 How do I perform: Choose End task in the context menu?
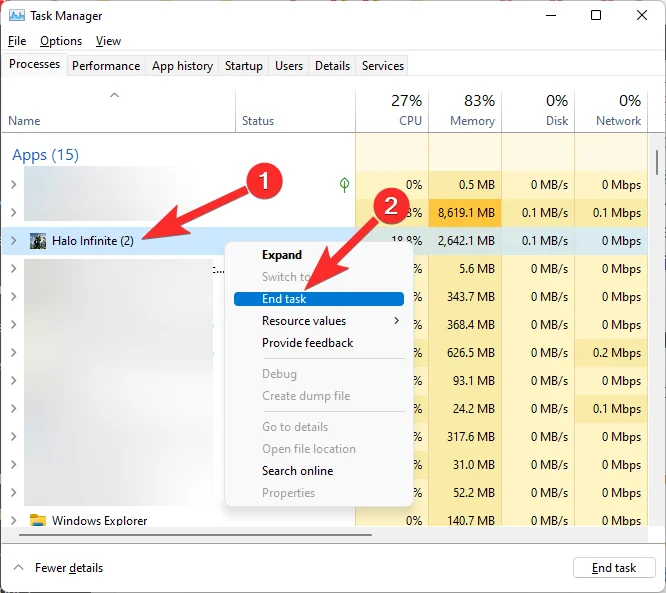pos(319,299)
